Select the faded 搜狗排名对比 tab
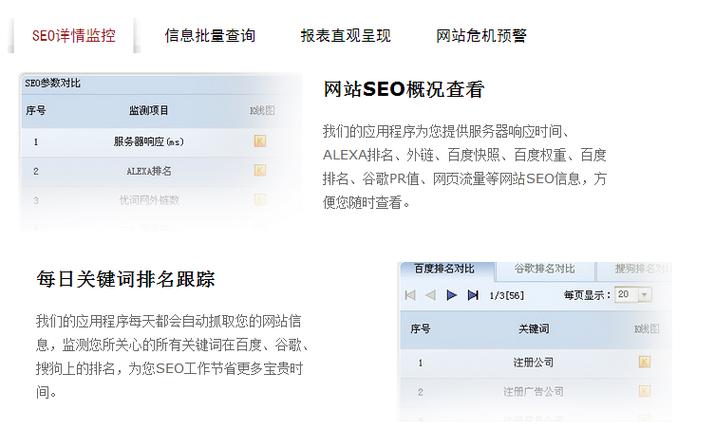 coord(641,269)
